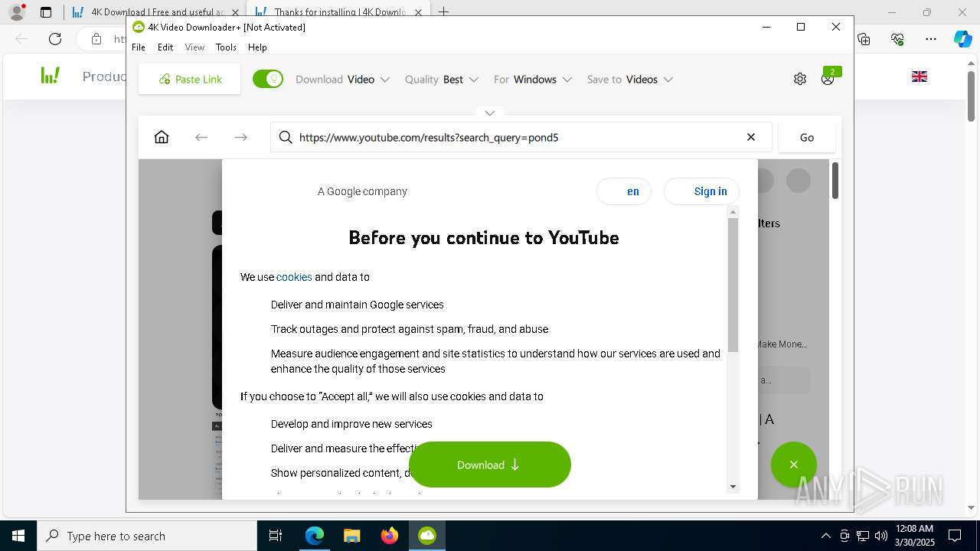Navigate back with the left arrow

(201, 137)
